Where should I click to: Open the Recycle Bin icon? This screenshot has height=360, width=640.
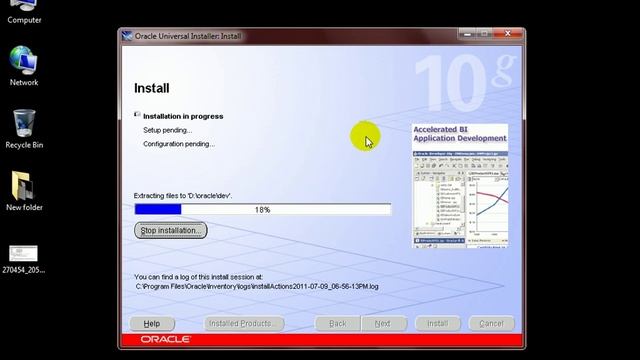pyautogui.click(x=24, y=129)
